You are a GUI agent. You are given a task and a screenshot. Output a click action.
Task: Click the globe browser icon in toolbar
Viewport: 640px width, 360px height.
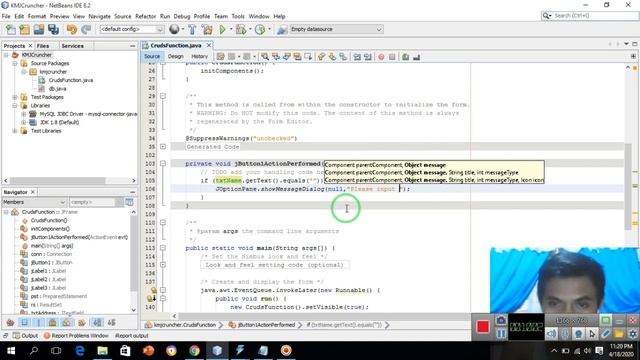click(x=174, y=29)
